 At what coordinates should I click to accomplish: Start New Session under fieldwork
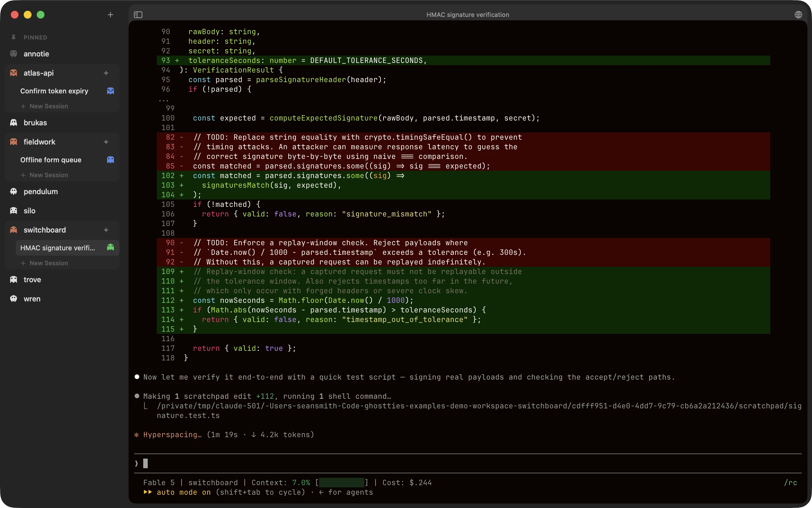coord(45,175)
